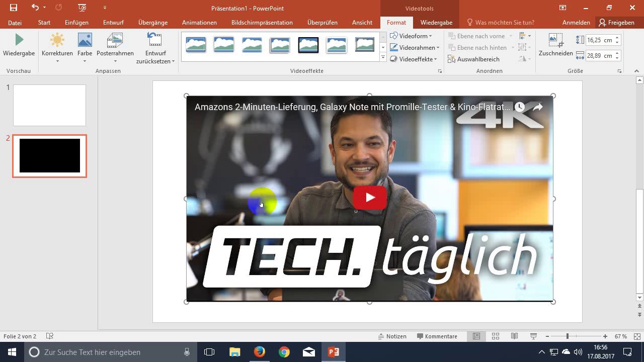The width and height of the screenshot is (644, 362).
Task: Click the zoom in plus button
Action: pos(605,336)
